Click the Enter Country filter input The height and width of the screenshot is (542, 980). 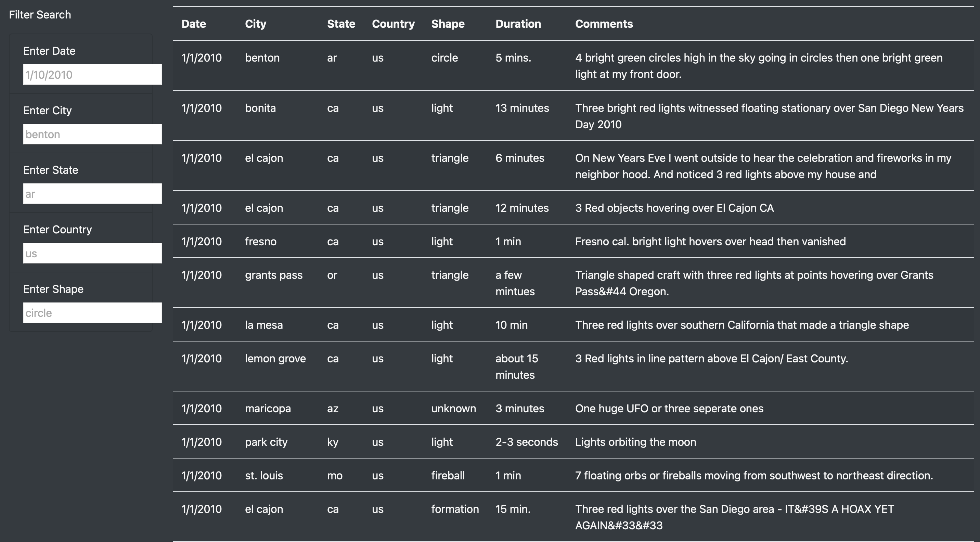click(92, 253)
